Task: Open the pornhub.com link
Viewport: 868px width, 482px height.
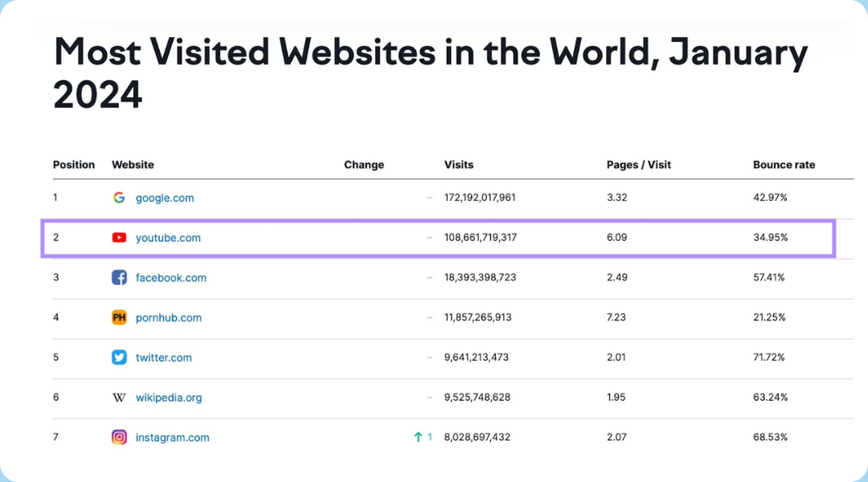Action: pos(169,317)
